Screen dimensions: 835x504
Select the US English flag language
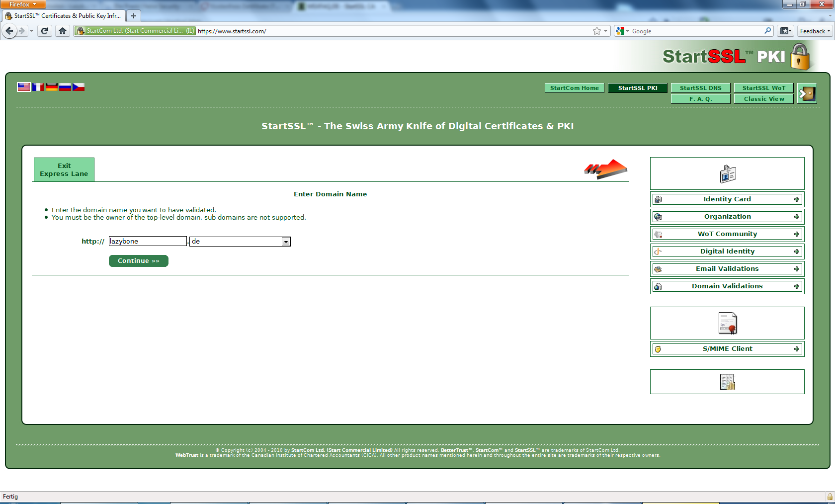tap(24, 87)
